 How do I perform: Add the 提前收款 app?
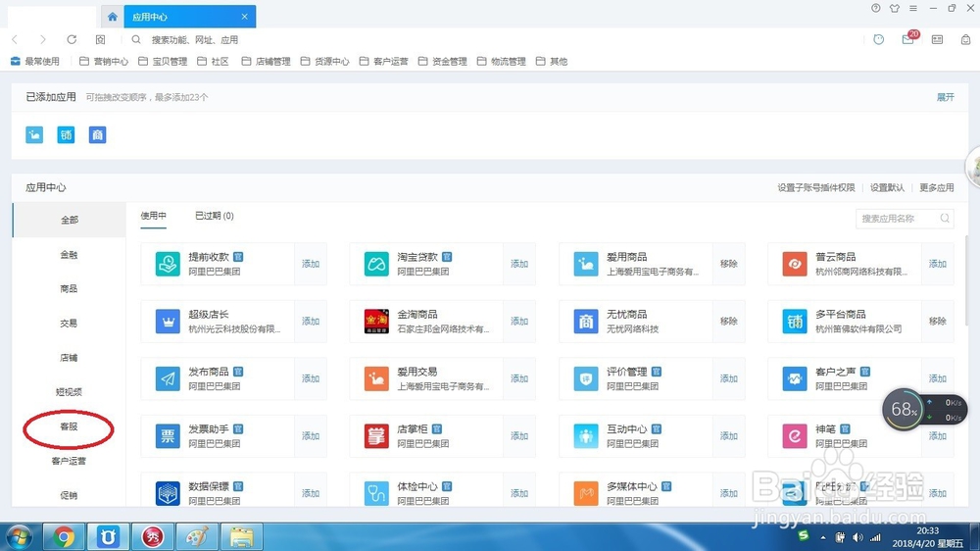311,264
